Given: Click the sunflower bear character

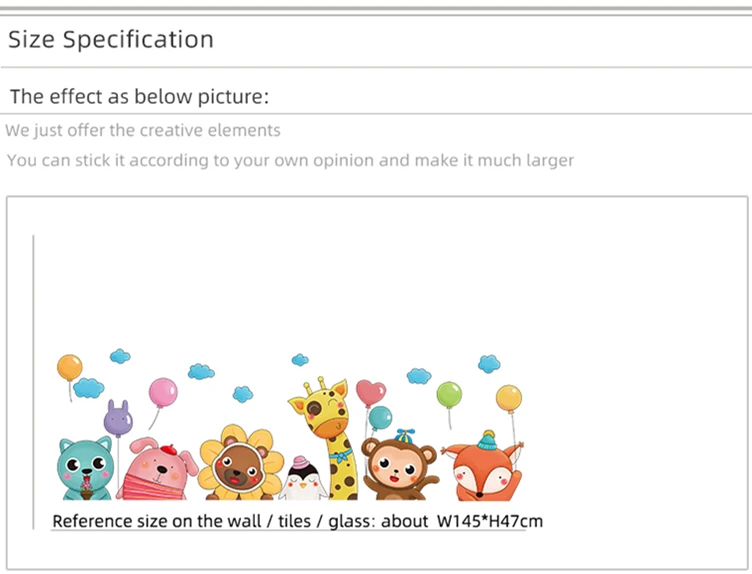Looking at the screenshot, I should tap(234, 465).
